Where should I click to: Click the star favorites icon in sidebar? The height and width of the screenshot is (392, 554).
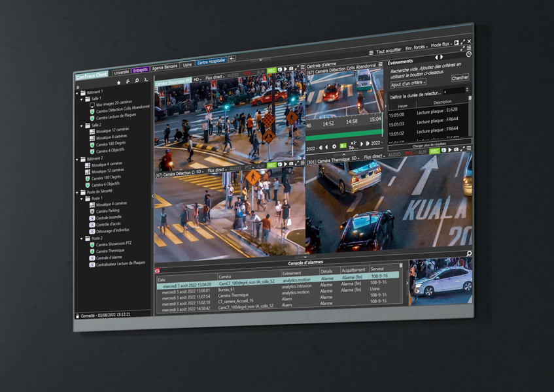coord(118,82)
